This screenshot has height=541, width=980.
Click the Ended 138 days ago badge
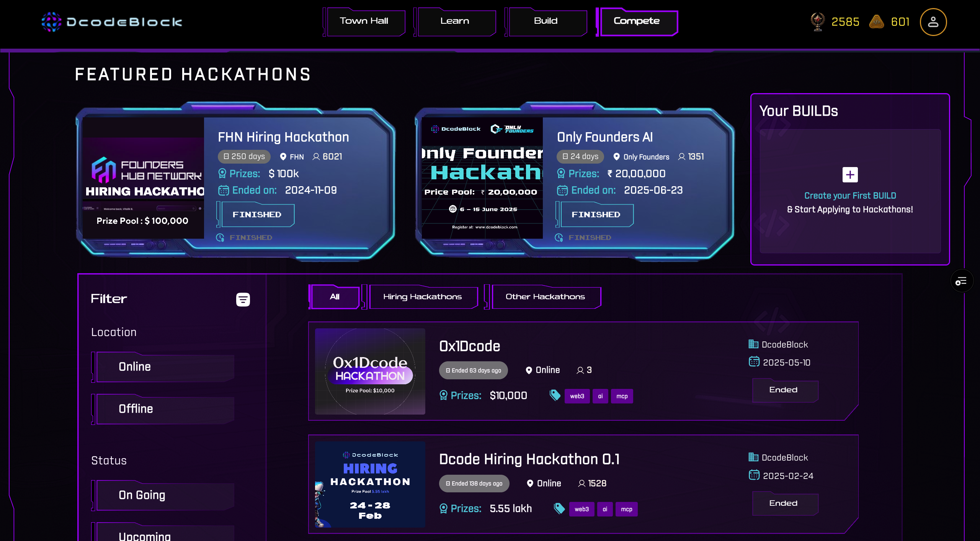474,484
